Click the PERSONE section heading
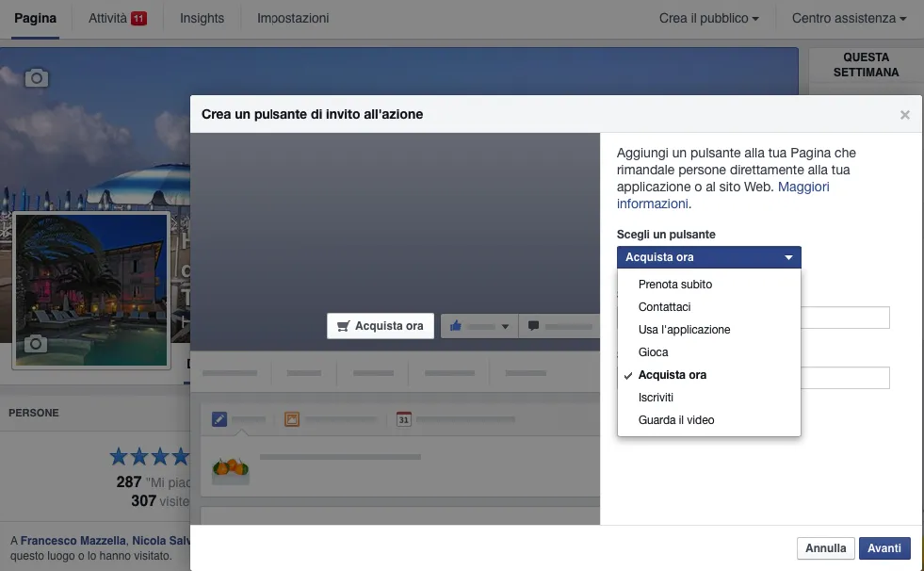The image size is (924, 571). tap(34, 413)
